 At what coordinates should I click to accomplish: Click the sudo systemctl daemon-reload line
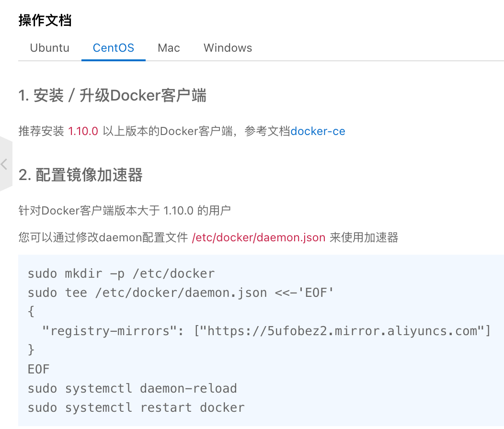(132, 388)
